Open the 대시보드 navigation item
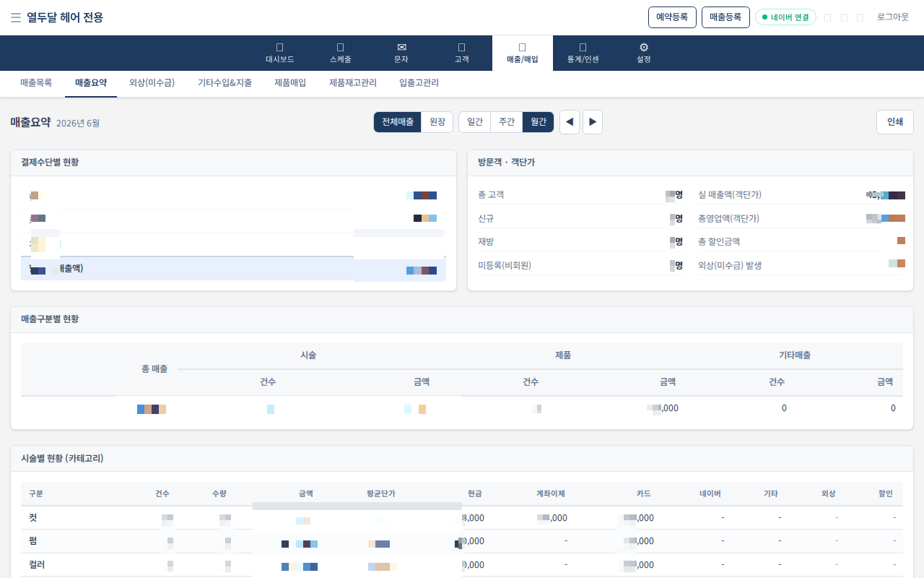The image size is (924, 578). (280, 53)
